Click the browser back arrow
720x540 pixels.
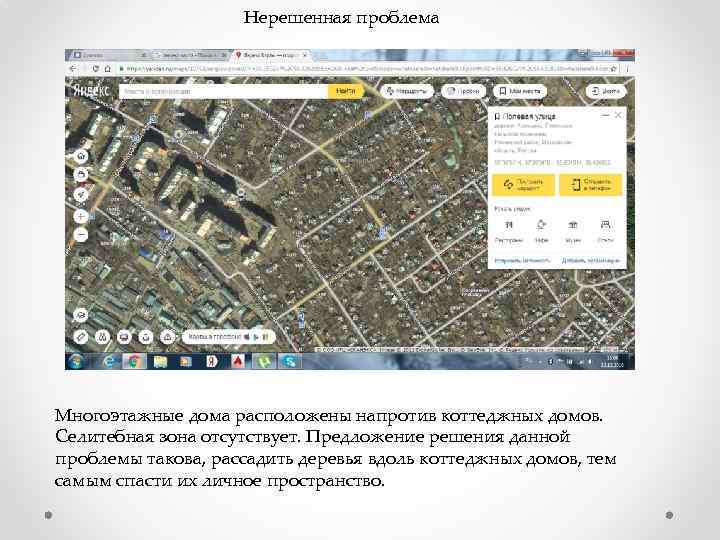(x=73, y=68)
